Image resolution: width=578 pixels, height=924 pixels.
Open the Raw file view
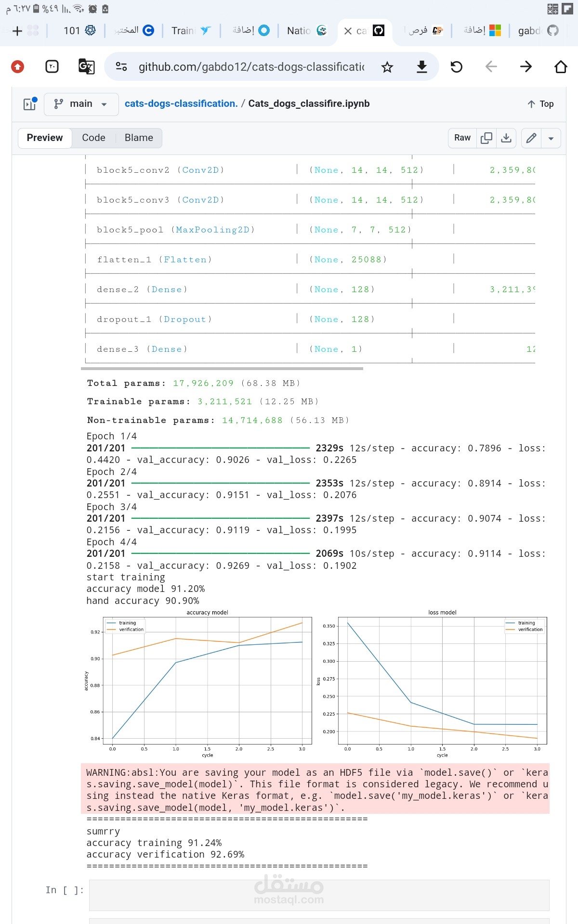[462, 138]
